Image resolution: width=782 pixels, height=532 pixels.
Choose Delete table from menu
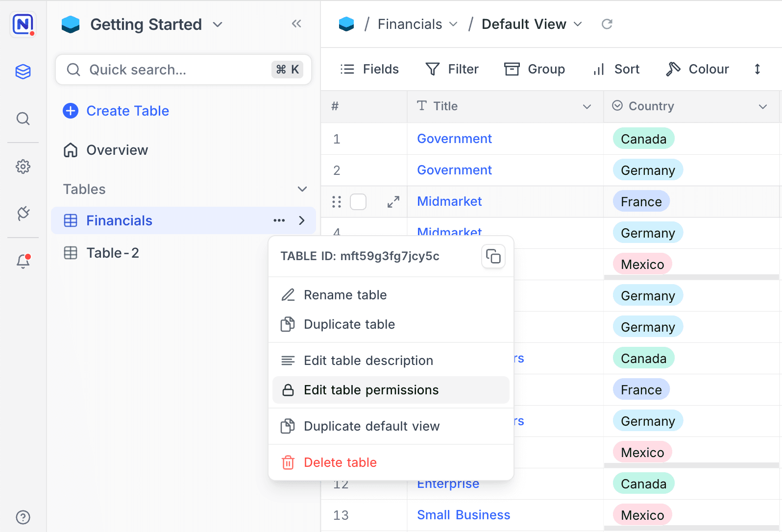(x=340, y=462)
